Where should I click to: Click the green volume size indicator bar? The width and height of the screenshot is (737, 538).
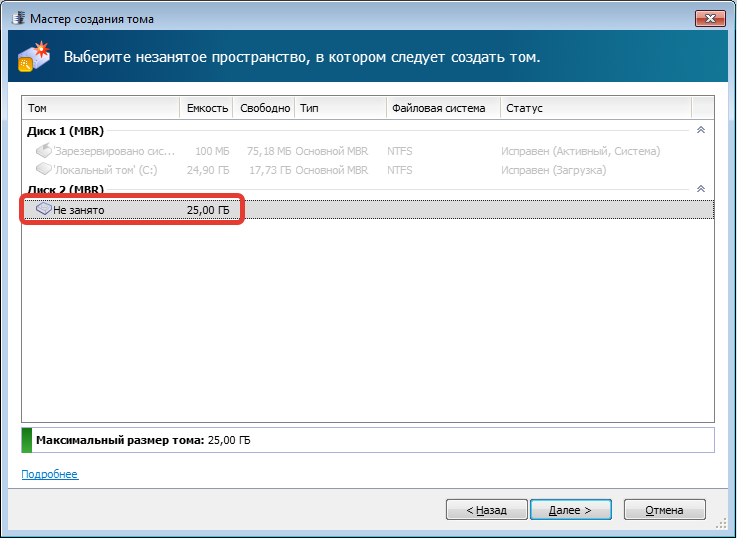[x=27, y=440]
